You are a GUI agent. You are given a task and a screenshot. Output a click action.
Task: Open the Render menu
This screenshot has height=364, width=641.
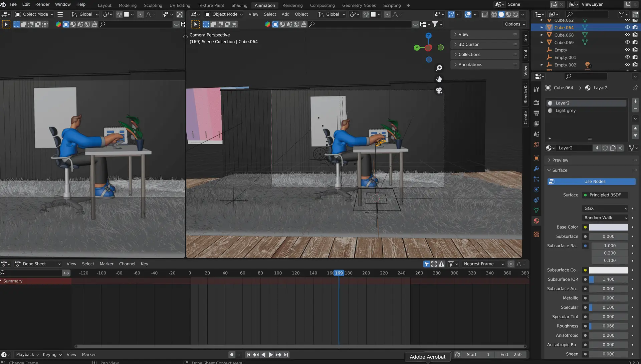[x=42, y=4]
